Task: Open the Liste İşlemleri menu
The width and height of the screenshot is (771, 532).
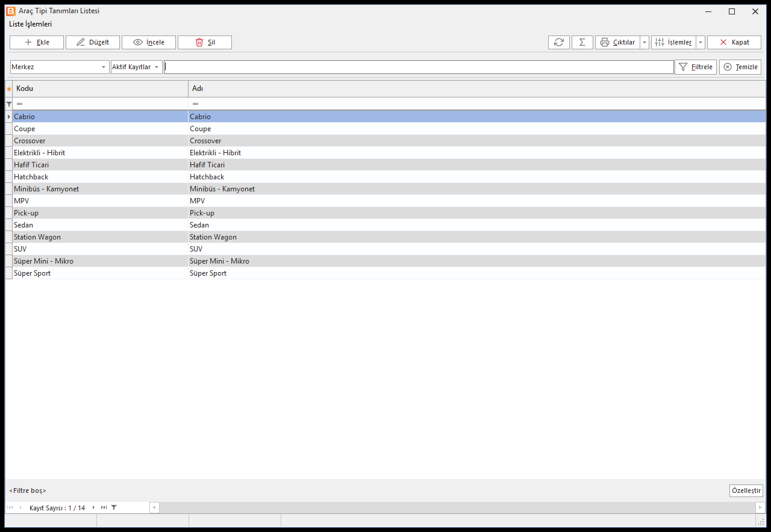Action: [30, 24]
